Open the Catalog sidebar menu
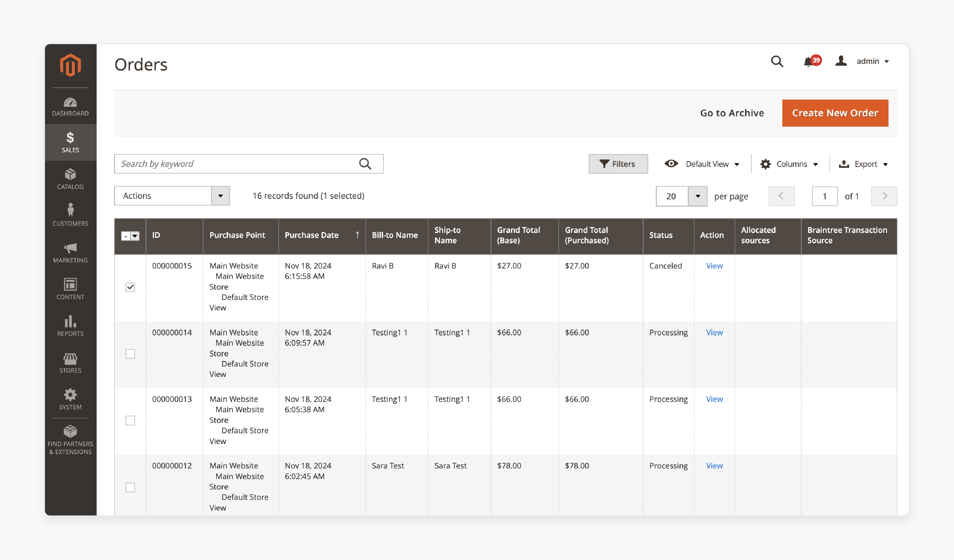This screenshot has width=954, height=560. pos(71,179)
